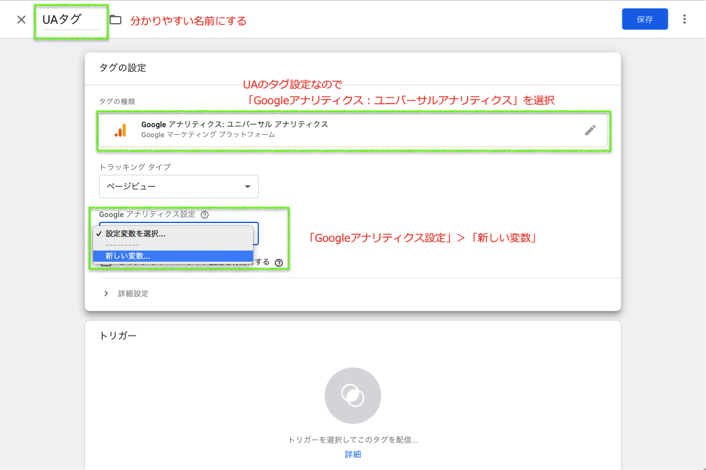
Task: Open the トラッキング タイプ dropdown showing ページビュー
Action: tap(179, 186)
